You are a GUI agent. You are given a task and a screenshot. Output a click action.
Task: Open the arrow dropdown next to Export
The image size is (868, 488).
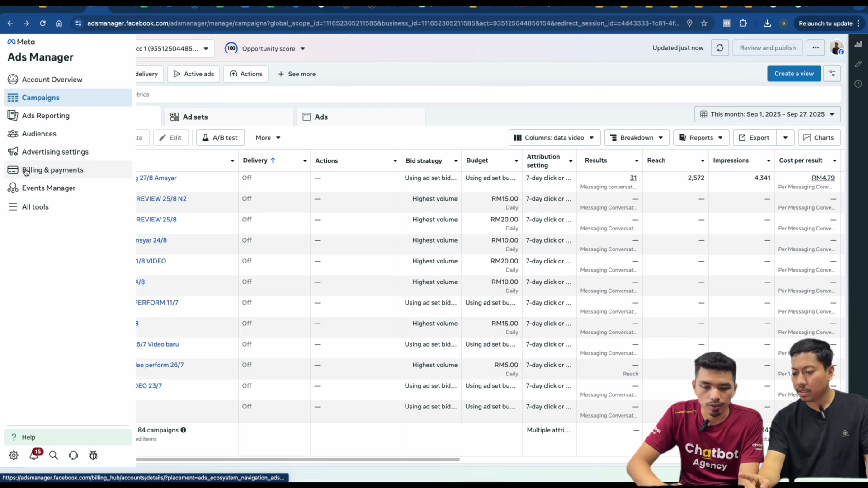(x=785, y=138)
